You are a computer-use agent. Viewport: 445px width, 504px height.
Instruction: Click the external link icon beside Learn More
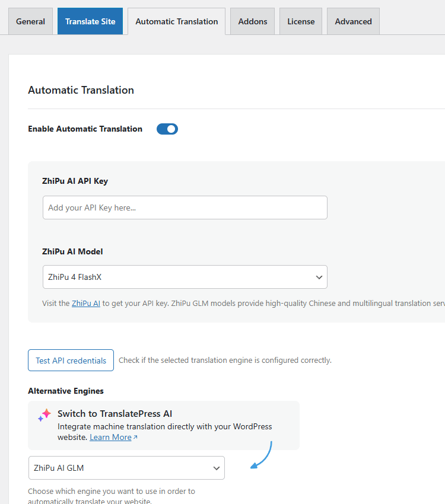[135, 438]
